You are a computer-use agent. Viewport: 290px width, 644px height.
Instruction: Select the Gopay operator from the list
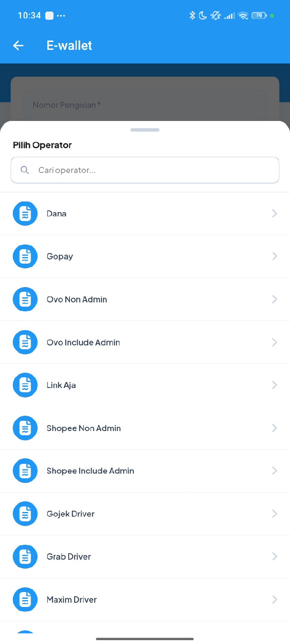point(145,256)
